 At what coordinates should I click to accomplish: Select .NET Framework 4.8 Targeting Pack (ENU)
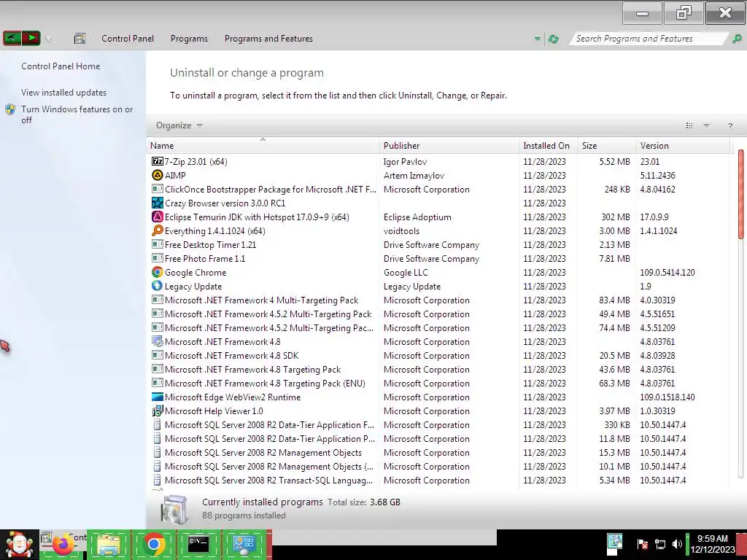click(438, 383)
